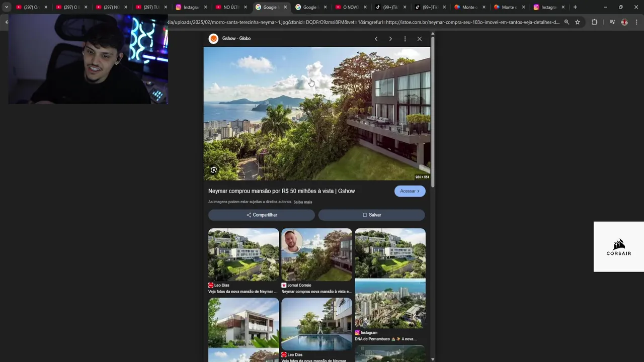Open a new browser tab
The image size is (644, 362).
pos(575,7)
